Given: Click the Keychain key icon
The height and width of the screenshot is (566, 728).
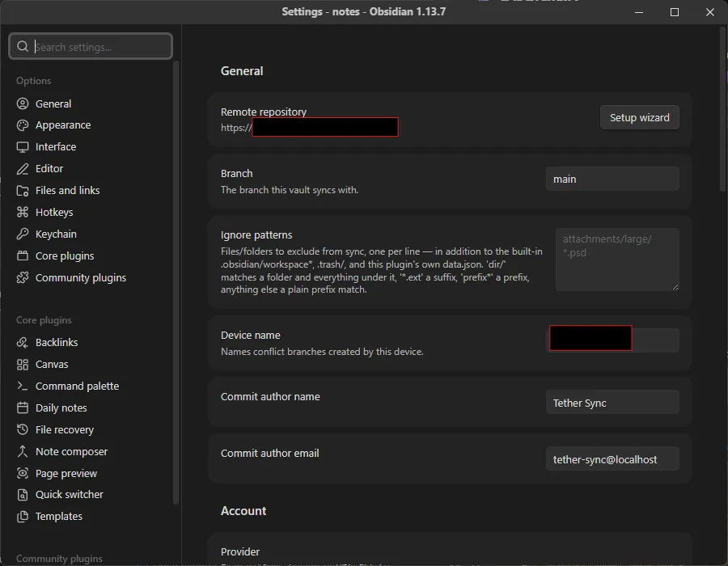Looking at the screenshot, I should [x=23, y=234].
